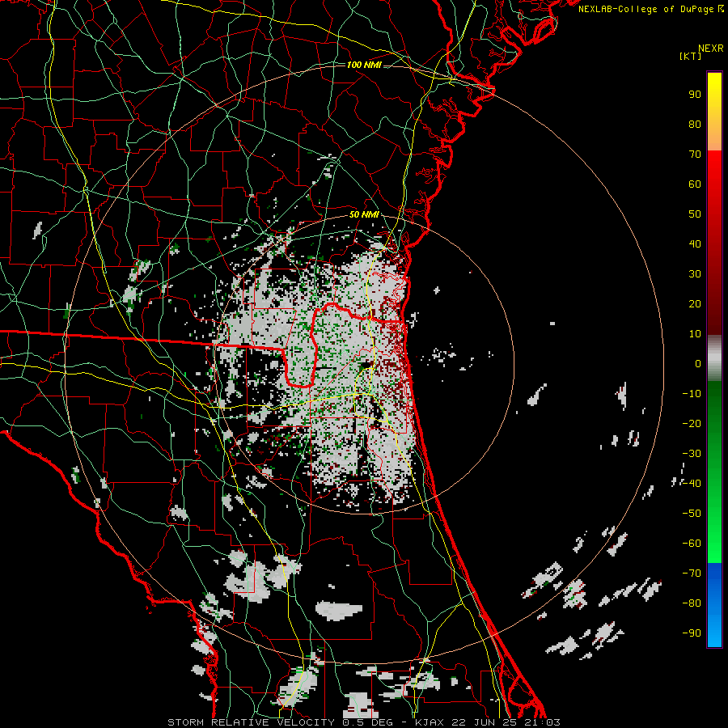Click the 20 value on velocity scale
Screen dimensions: 728x728
click(x=695, y=303)
